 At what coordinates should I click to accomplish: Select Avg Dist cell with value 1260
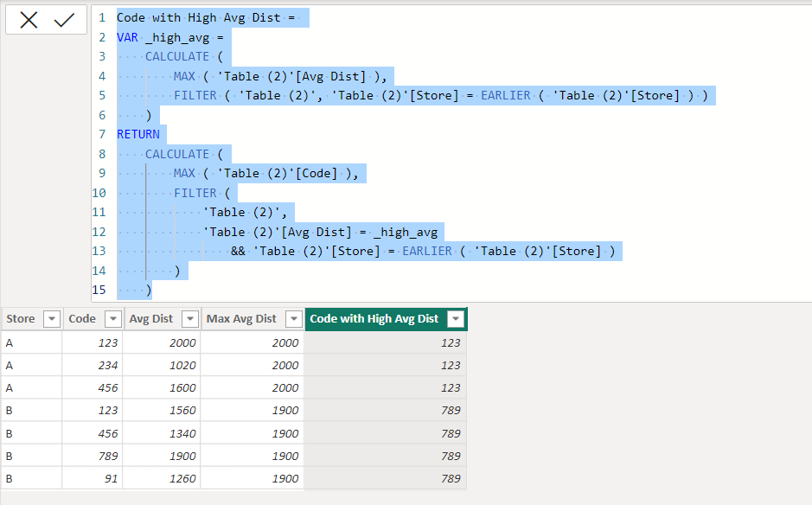click(162, 478)
